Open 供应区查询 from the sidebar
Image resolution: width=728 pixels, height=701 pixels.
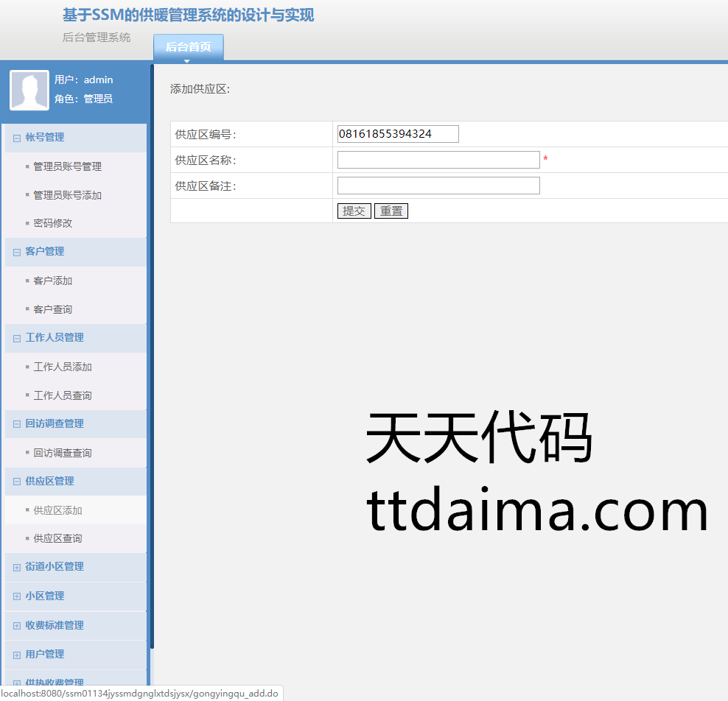[57, 538]
